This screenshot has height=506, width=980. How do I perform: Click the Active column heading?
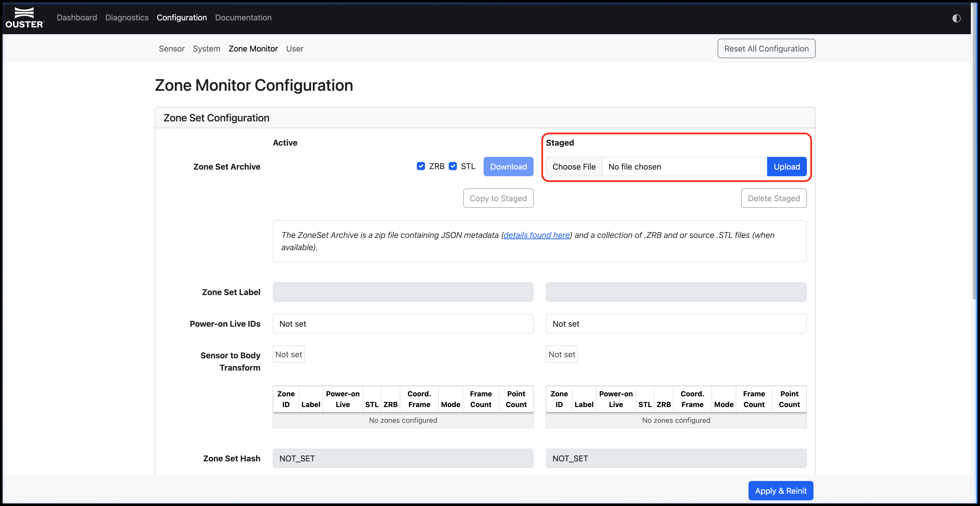click(x=285, y=143)
